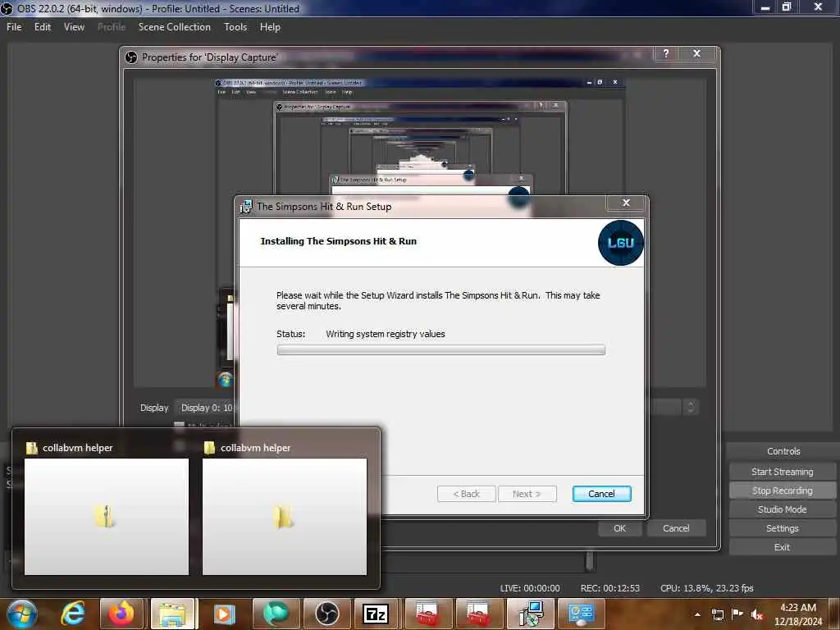
Task: Open the View menu
Action: pyautogui.click(x=74, y=27)
